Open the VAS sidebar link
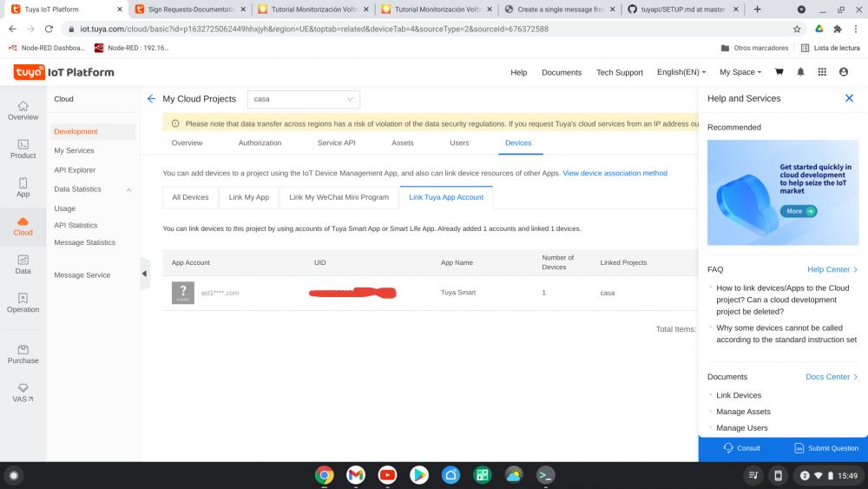The image size is (868, 489). [x=23, y=393]
